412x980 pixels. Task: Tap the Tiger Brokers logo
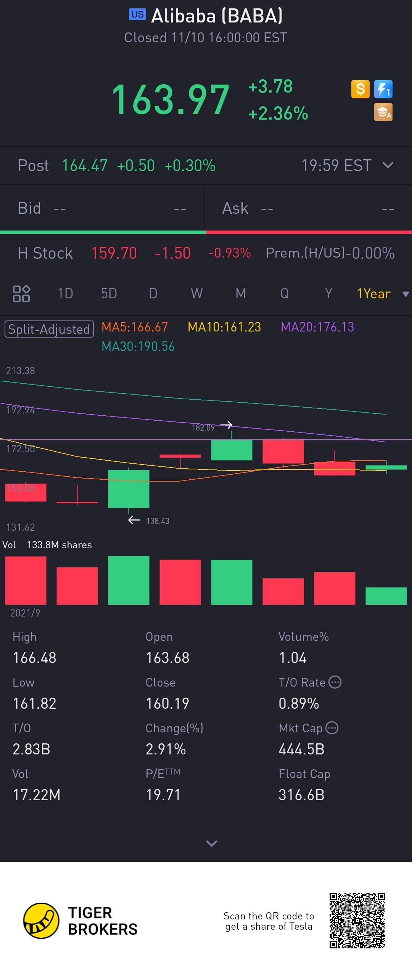tap(80, 921)
